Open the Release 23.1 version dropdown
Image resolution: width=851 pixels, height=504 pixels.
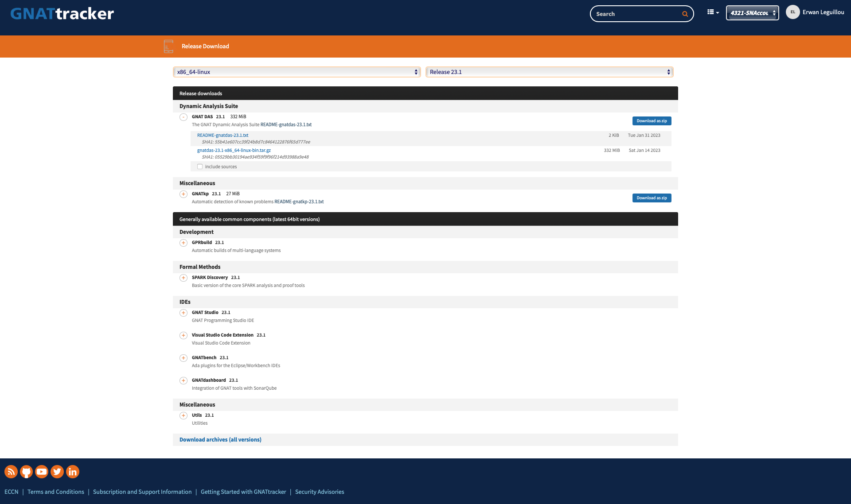(x=549, y=72)
